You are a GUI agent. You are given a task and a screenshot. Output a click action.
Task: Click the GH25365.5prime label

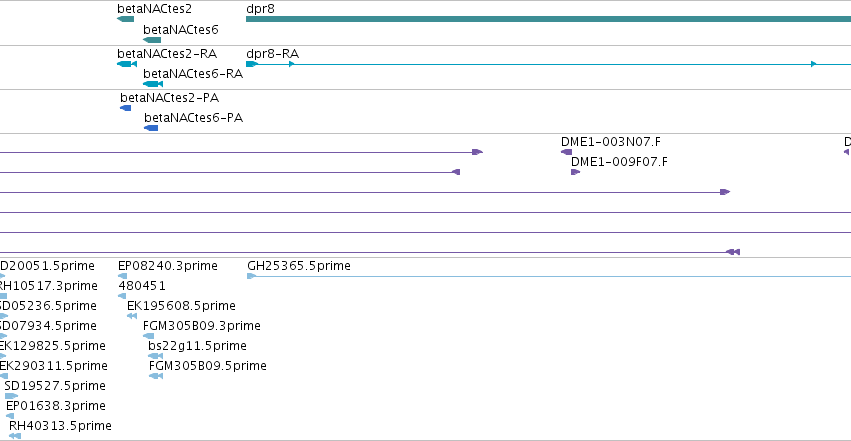tap(299, 266)
